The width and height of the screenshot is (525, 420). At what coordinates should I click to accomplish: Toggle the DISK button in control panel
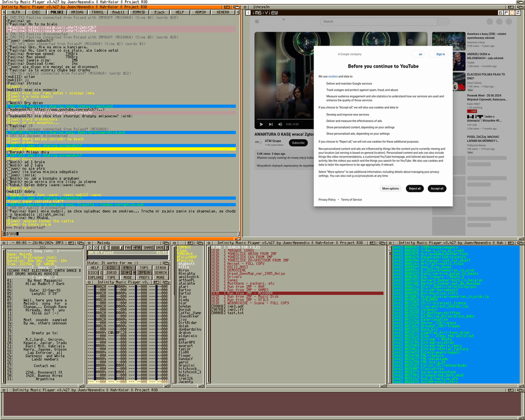click(x=111, y=268)
